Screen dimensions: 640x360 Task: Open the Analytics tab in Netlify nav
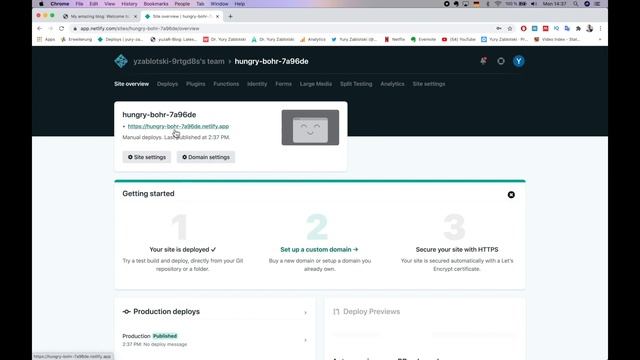[x=392, y=84]
